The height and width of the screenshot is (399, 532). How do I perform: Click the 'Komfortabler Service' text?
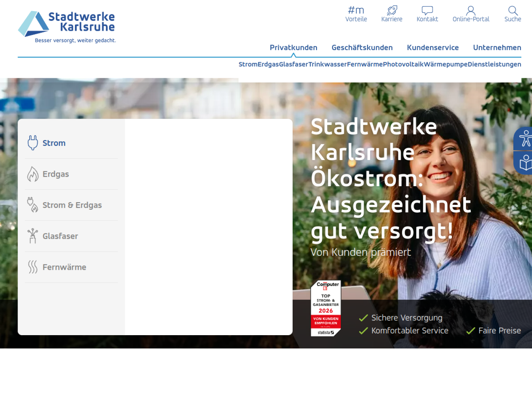pyautogui.click(x=410, y=331)
